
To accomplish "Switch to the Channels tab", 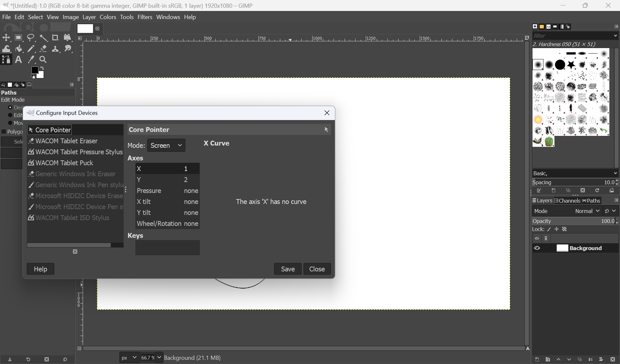I will coord(567,201).
